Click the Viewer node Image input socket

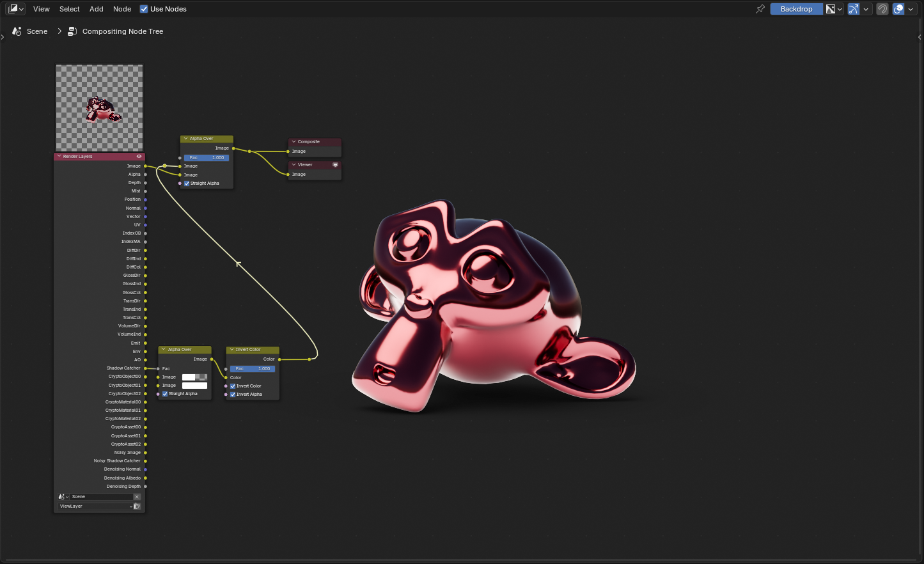(x=288, y=175)
